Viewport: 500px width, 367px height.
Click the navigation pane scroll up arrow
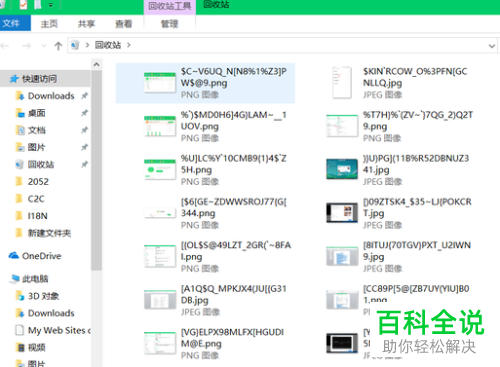(x=97, y=64)
